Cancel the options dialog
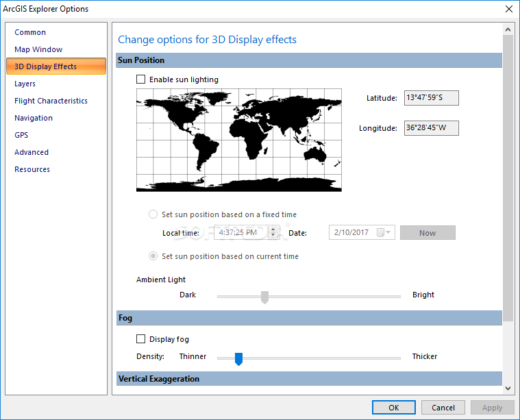Screen dimensions: 520x420 [x=443, y=408]
